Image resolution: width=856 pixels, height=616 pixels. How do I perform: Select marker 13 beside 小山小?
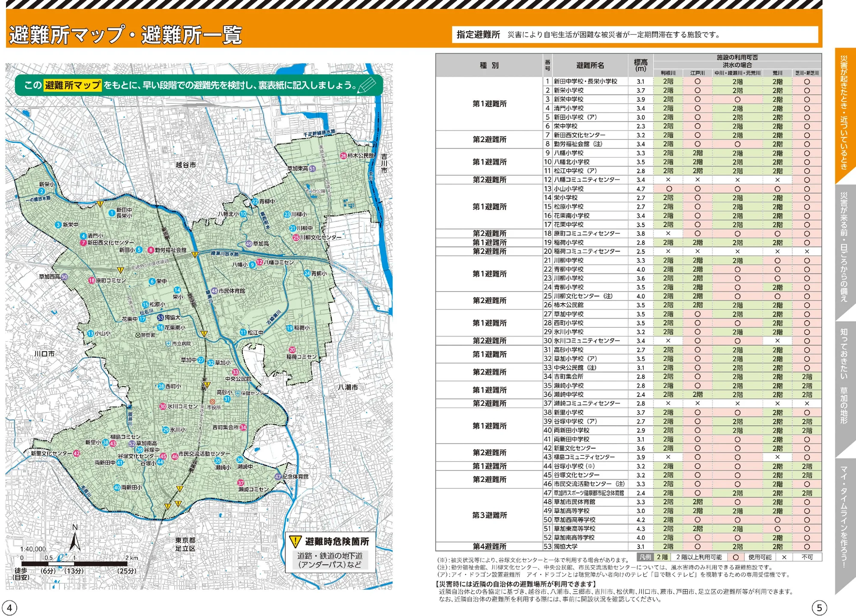pyautogui.click(x=90, y=333)
